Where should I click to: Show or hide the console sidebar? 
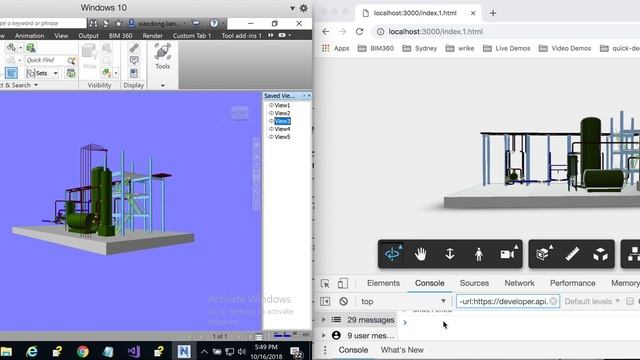(325, 301)
